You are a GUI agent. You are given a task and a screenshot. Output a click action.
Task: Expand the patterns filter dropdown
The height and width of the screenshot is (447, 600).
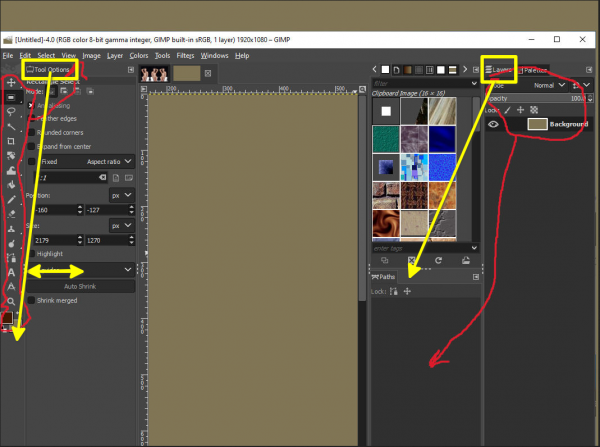474,83
